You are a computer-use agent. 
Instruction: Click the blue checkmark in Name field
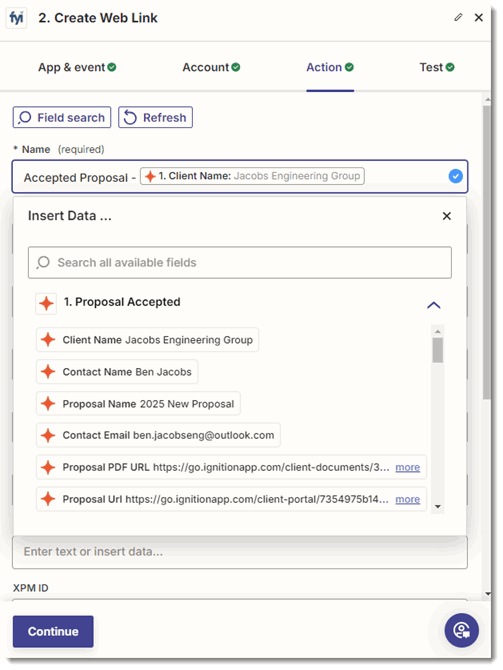456,176
